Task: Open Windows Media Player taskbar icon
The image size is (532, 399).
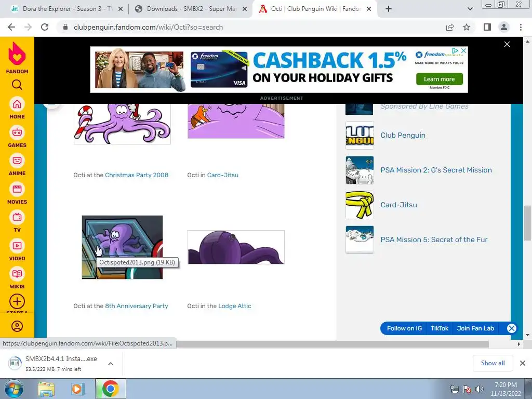Action: pos(78,389)
